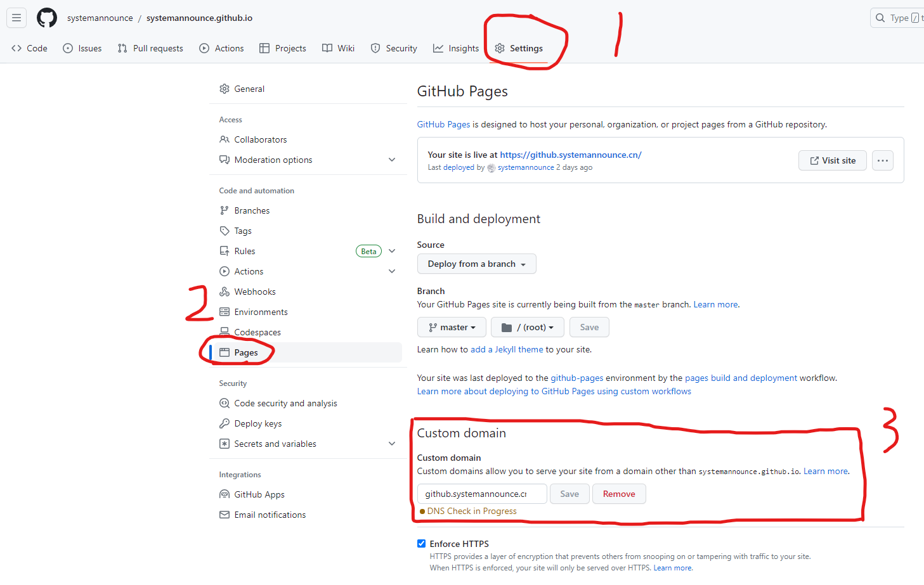Open the / (root) folder dropdown
The image size is (924, 585).
pyautogui.click(x=527, y=327)
